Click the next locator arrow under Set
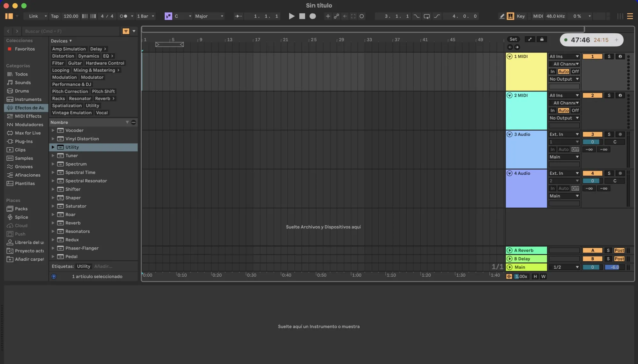 click(517, 47)
